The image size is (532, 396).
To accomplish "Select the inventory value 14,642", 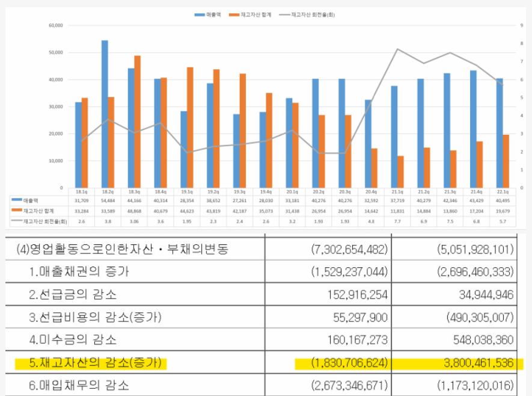I will tap(371, 211).
